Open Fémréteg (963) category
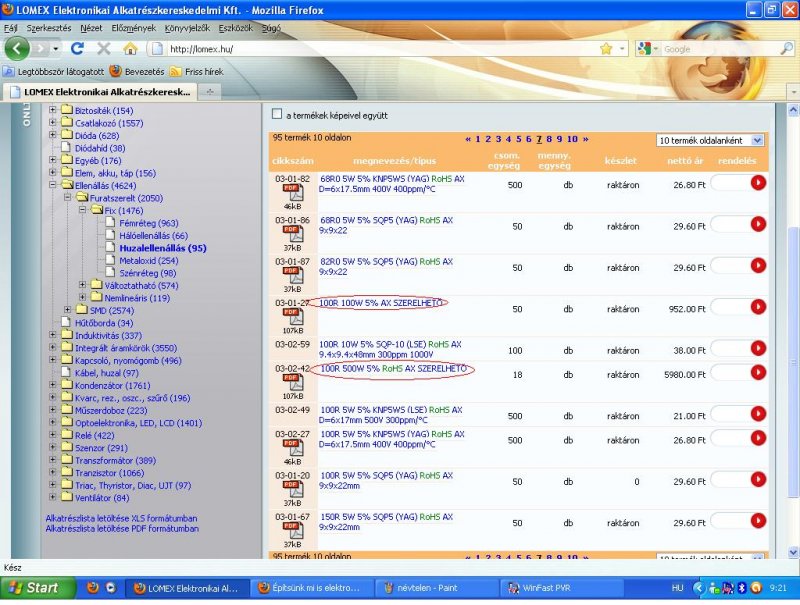 [149, 223]
